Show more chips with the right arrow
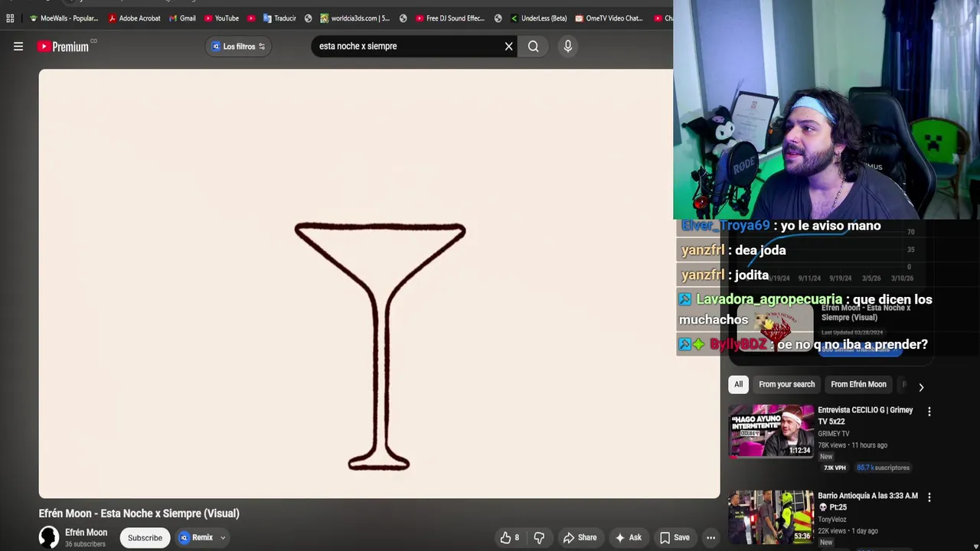The image size is (980, 551). pyautogui.click(x=921, y=387)
